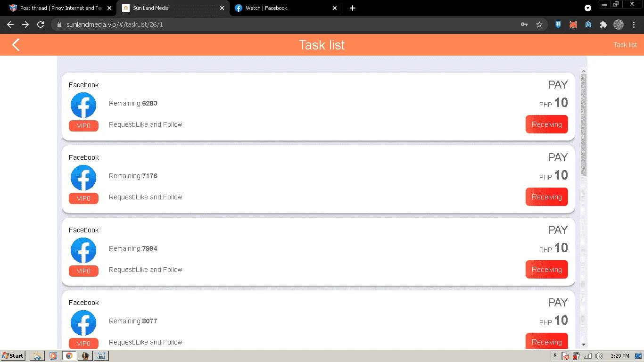Click the volume speaker tray icon
This screenshot has height=362, width=644.
pyautogui.click(x=600, y=356)
